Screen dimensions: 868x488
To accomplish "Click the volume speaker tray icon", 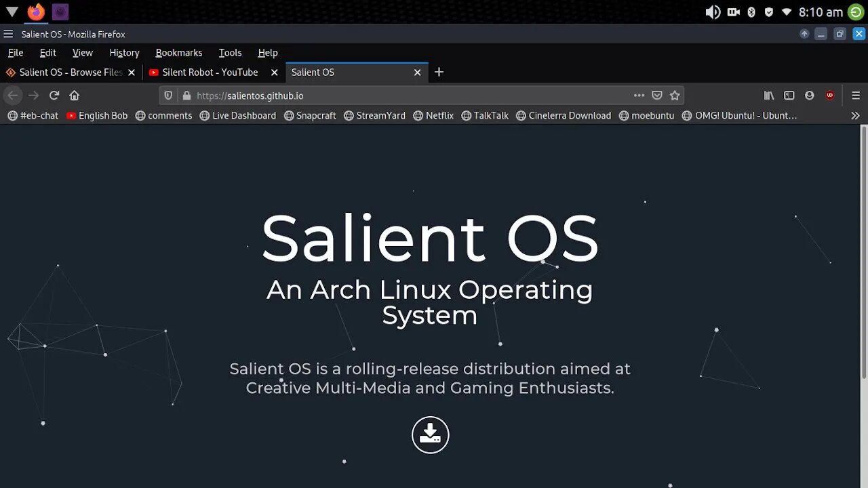I will click(x=713, y=12).
